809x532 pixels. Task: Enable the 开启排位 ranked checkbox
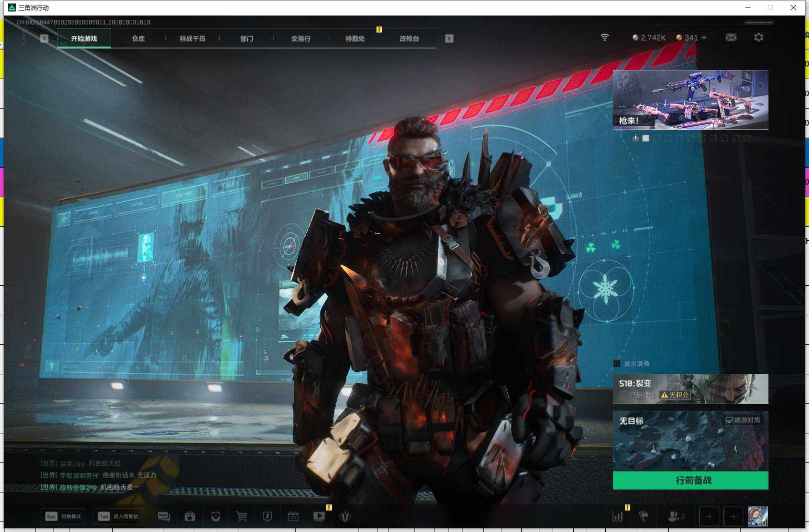pos(623,395)
